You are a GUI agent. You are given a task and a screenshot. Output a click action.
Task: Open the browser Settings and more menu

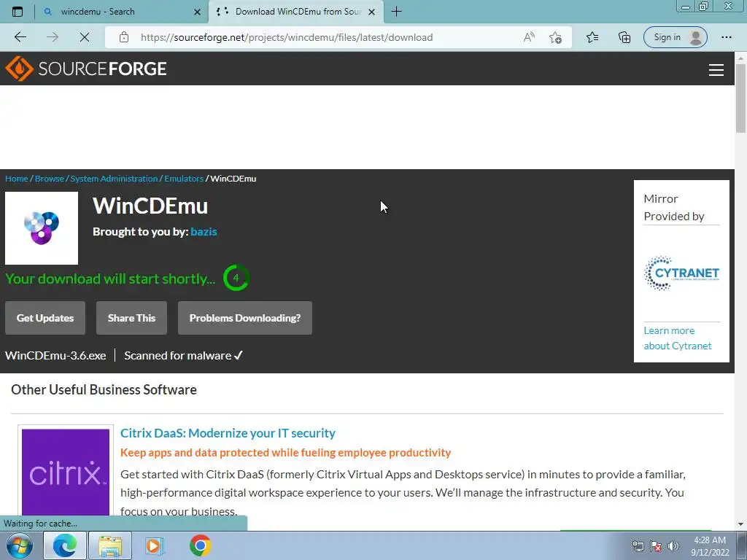pos(726,37)
